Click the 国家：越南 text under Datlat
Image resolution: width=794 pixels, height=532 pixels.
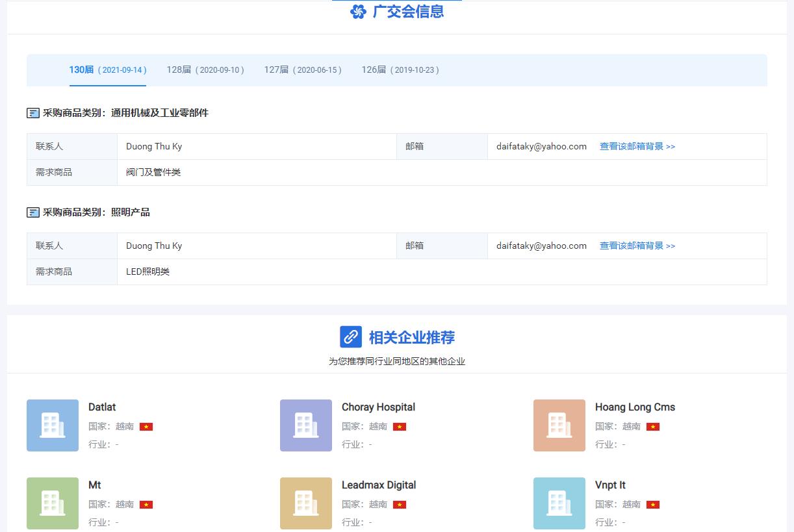(x=111, y=427)
